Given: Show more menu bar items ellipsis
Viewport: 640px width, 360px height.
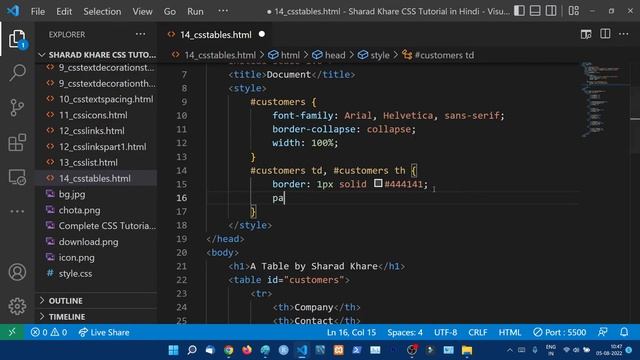Looking at the screenshot, I should pyautogui.click(x=223, y=11).
